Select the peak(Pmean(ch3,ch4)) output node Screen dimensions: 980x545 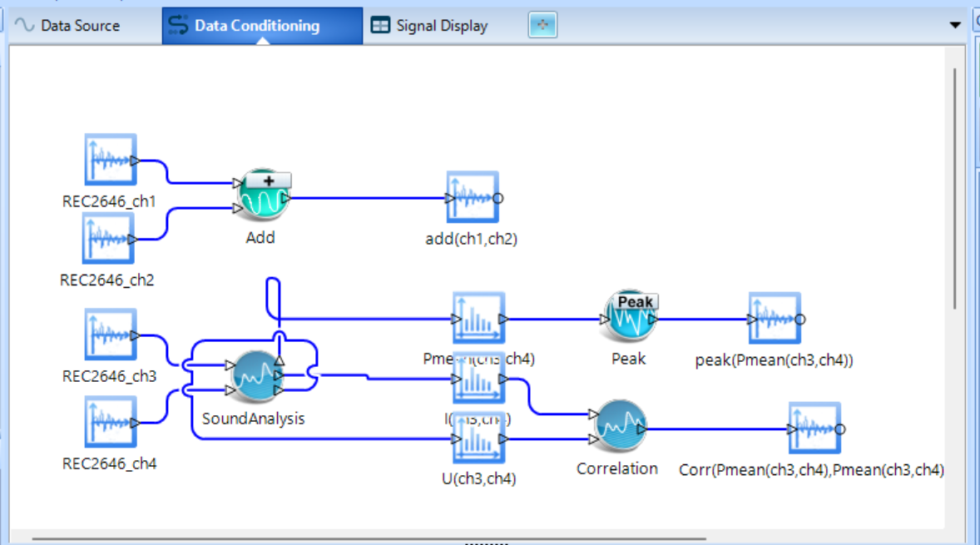tap(774, 318)
